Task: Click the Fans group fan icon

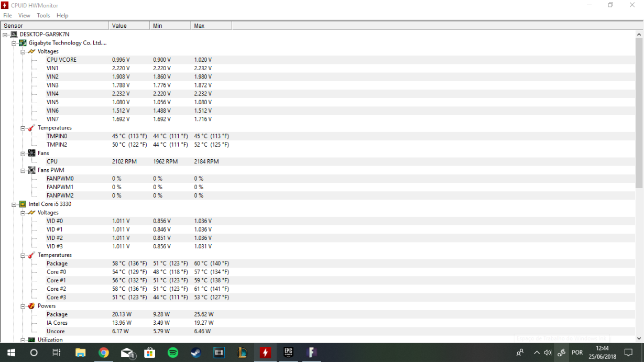Action: point(31,153)
